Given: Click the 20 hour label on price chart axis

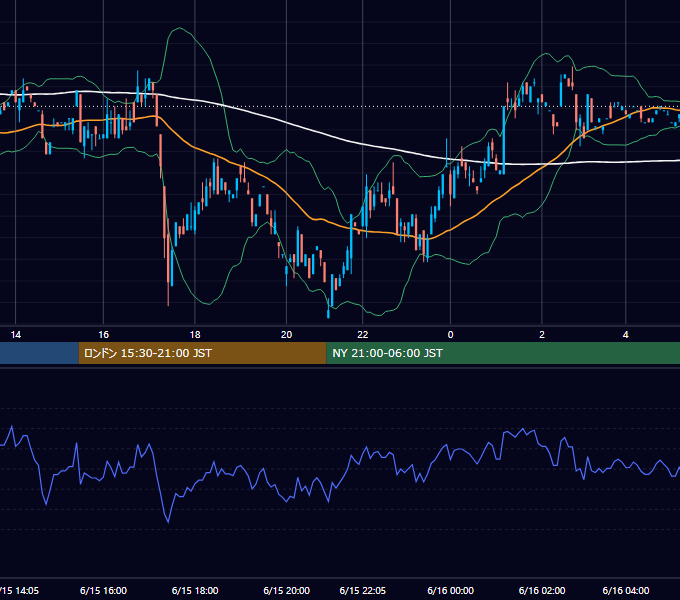Looking at the screenshot, I should (x=286, y=335).
